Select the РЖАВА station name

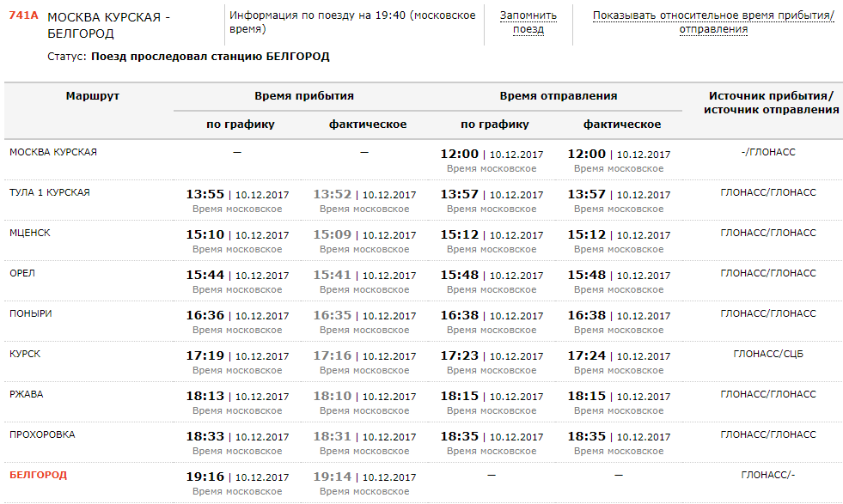point(27,394)
